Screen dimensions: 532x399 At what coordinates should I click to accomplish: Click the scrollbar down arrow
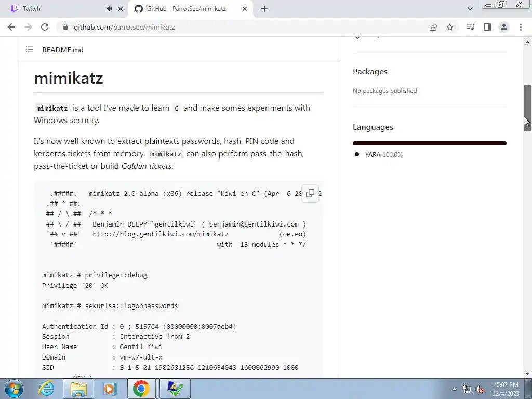pos(527,374)
